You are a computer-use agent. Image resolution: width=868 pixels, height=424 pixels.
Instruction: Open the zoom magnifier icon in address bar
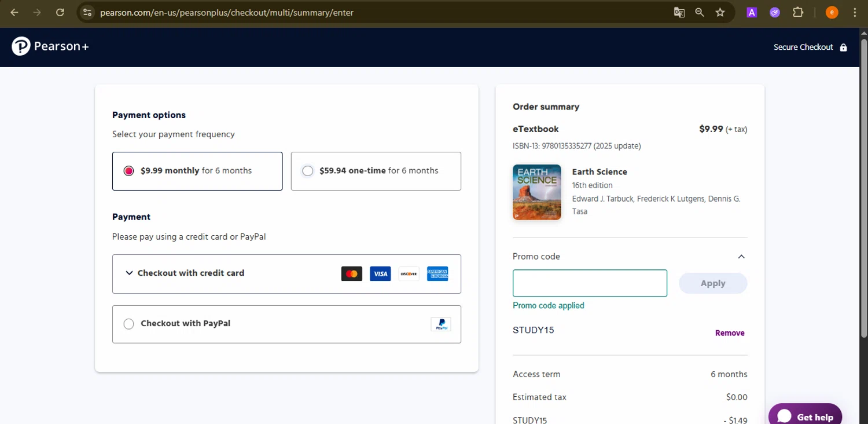700,12
